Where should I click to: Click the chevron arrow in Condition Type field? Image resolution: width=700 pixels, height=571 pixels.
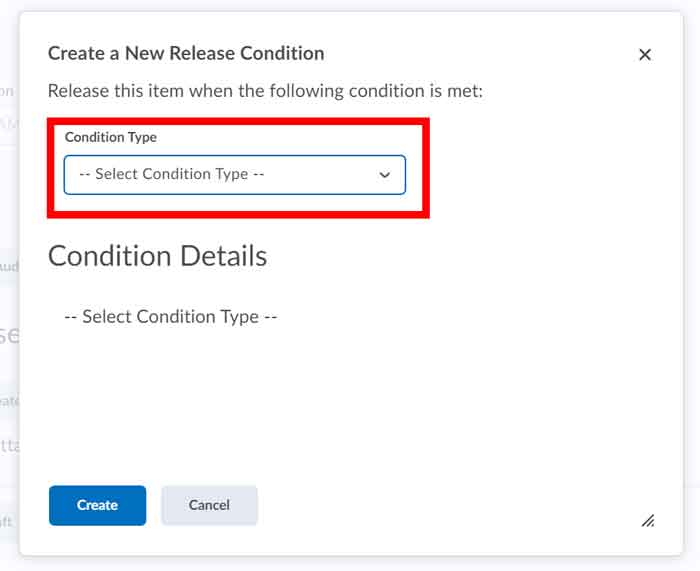(x=385, y=175)
